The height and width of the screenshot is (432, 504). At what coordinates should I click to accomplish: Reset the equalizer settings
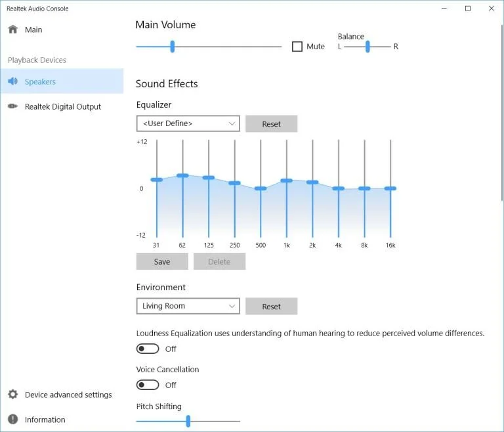tap(271, 123)
